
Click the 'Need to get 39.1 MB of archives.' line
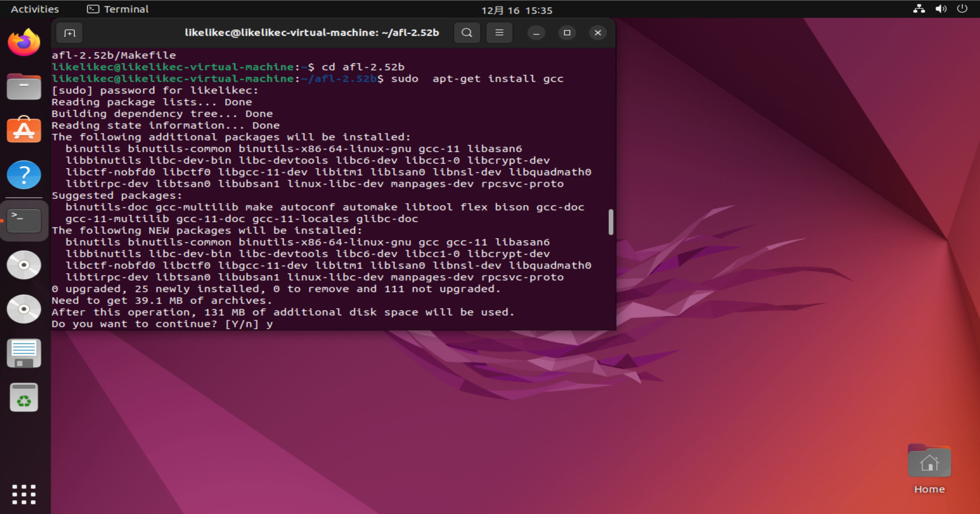click(x=162, y=301)
